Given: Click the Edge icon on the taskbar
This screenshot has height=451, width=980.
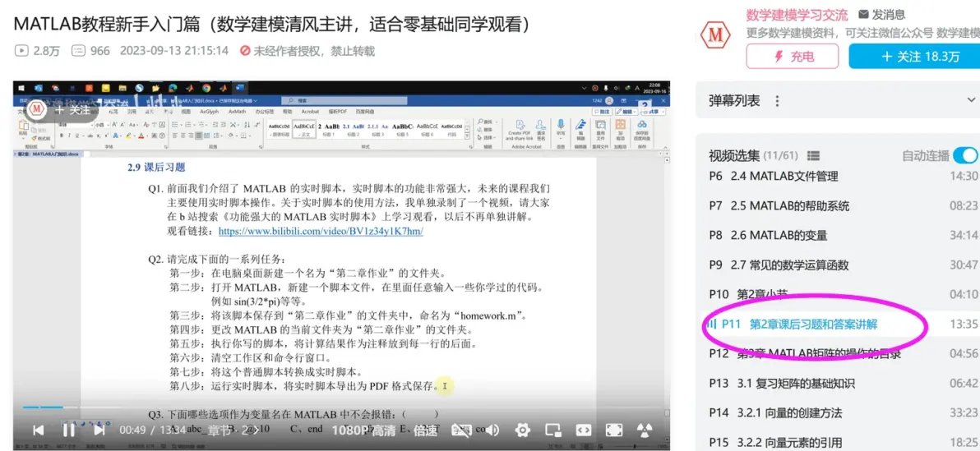Looking at the screenshot, I should click(173, 89).
